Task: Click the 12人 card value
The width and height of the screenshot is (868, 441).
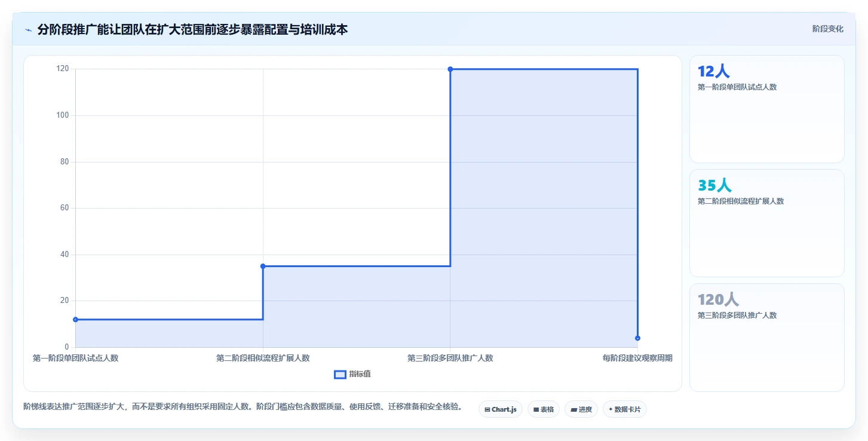Action: pos(713,72)
